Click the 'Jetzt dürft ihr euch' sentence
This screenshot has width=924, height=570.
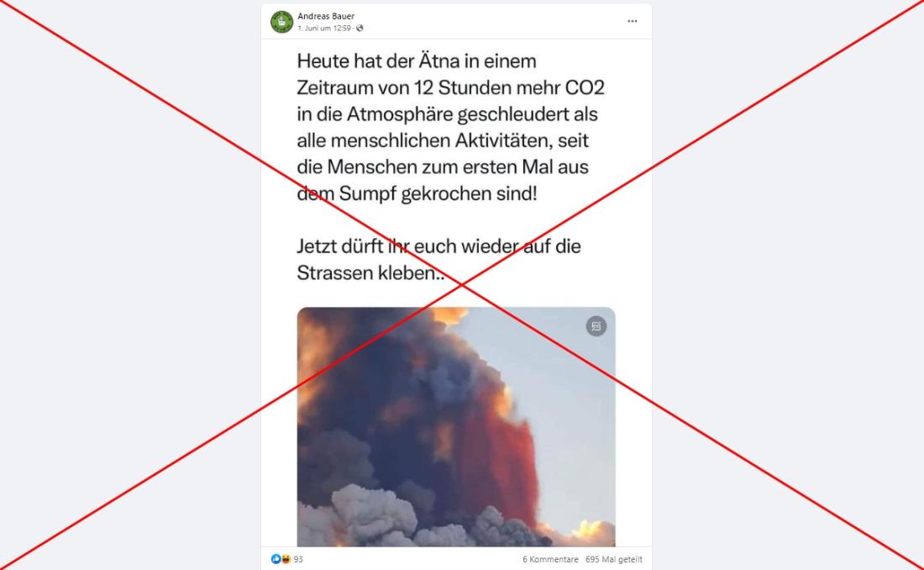click(439, 259)
